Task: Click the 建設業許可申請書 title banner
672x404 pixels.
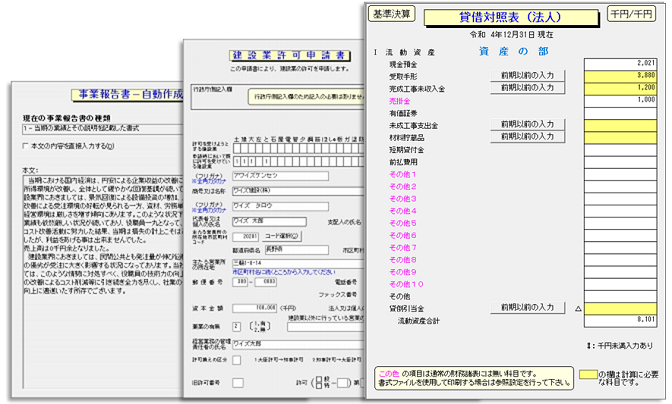Action: pyautogui.click(x=290, y=55)
